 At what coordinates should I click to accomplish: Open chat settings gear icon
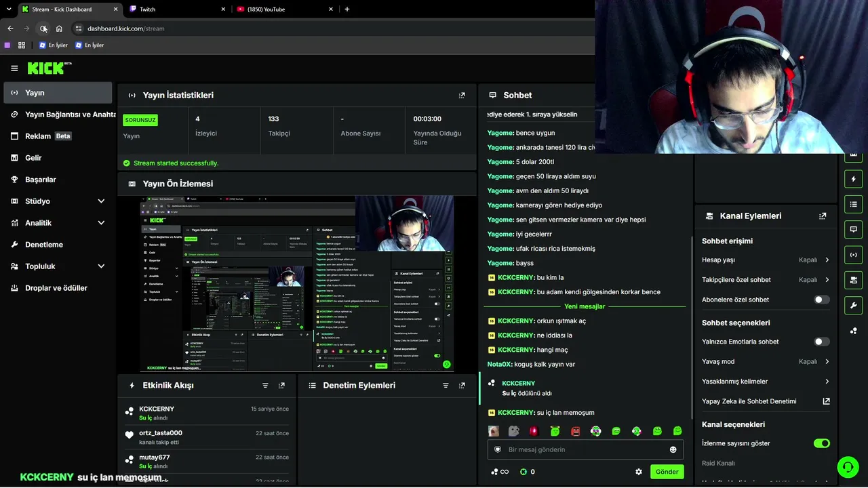coord(638,472)
